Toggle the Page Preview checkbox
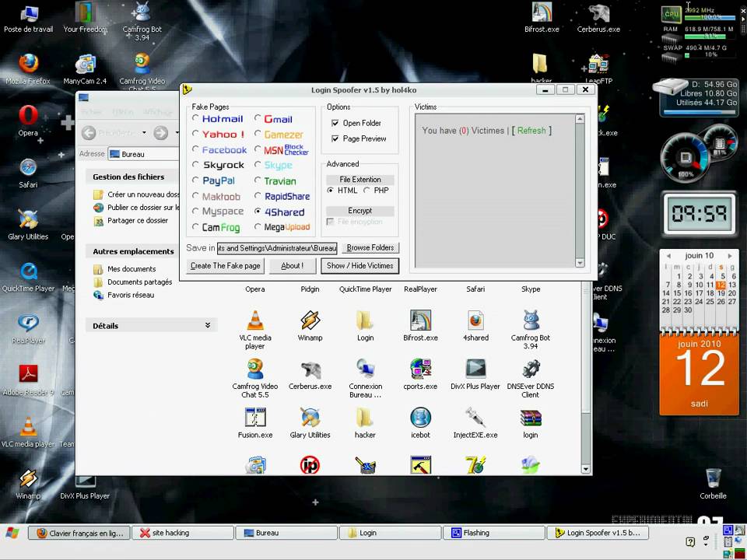The height and width of the screenshot is (560, 747). tap(335, 138)
